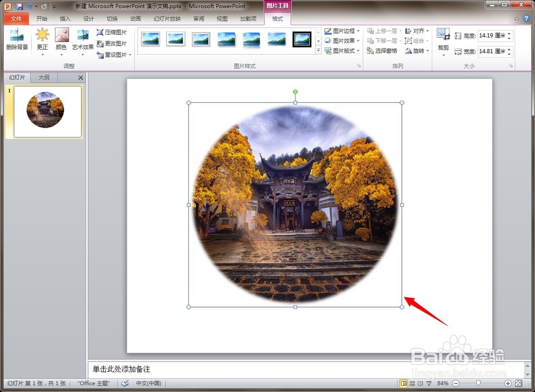Image resolution: width=535 pixels, height=392 pixels.
Task: Decrease width with the spinner down arrow
Action: click(x=509, y=54)
